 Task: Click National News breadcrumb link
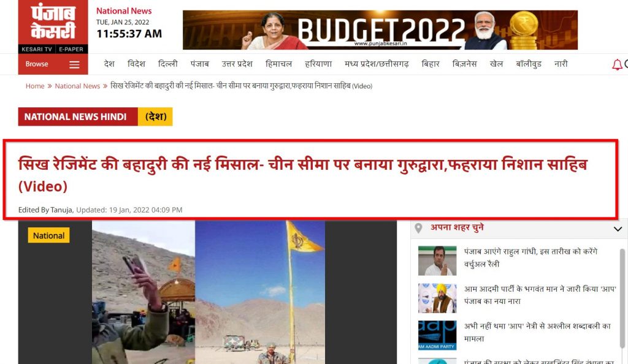pyautogui.click(x=77, y=86)
